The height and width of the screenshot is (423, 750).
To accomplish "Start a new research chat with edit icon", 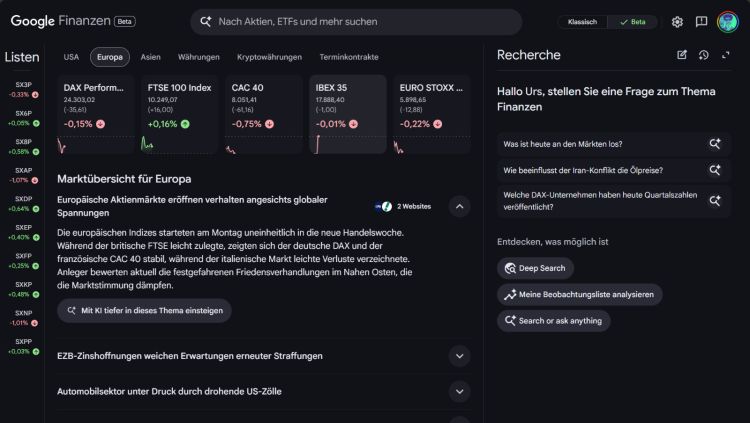I will pyautogui.click(x=682, y=55).
